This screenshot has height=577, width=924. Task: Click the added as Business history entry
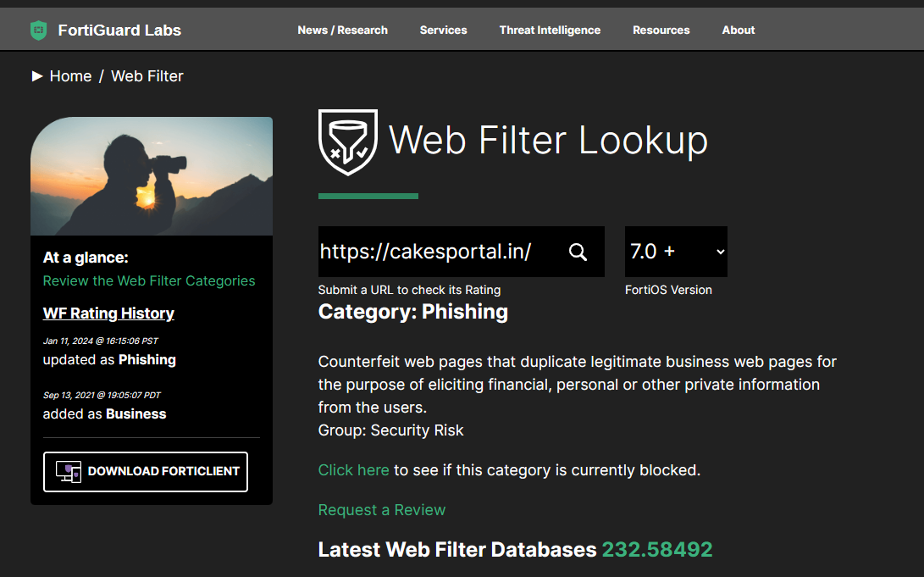104,413
